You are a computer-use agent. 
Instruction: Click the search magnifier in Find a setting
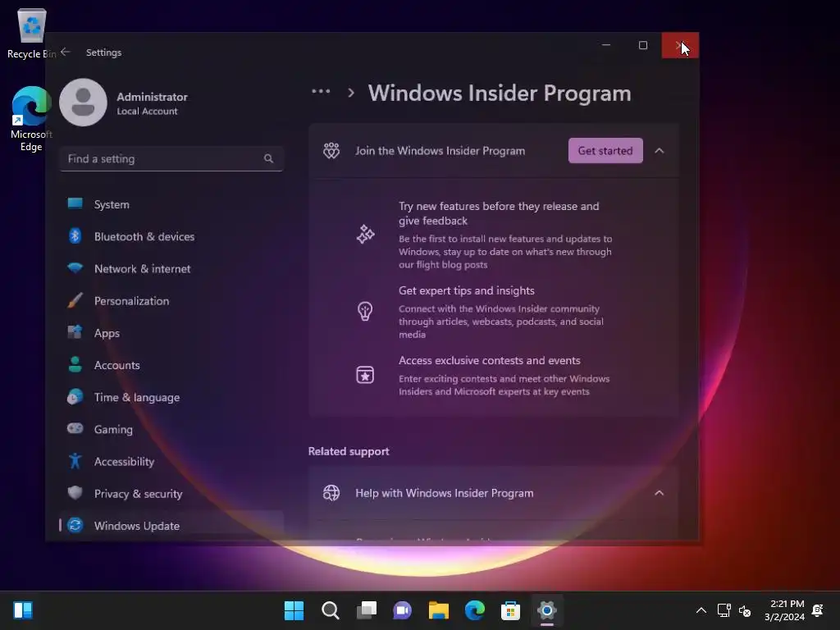point(268,158)
